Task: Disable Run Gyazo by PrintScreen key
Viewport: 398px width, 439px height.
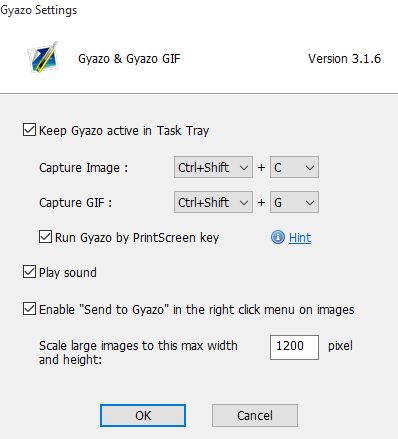Action: coord(45,237)
